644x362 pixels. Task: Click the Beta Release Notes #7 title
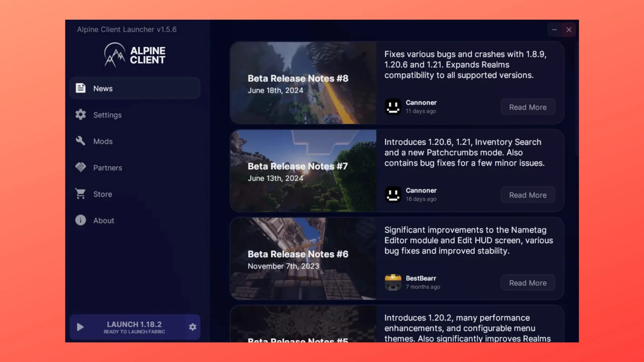pos(298,166)
